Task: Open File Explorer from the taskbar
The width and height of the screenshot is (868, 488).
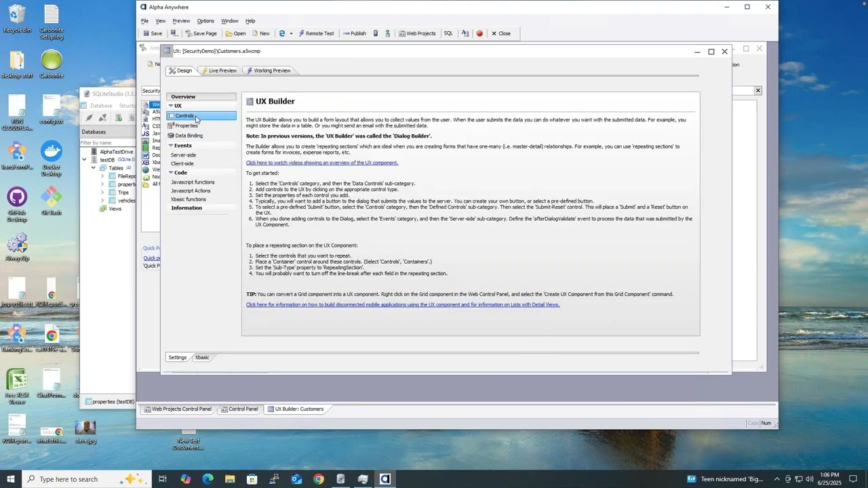Action: pos(230,479)
